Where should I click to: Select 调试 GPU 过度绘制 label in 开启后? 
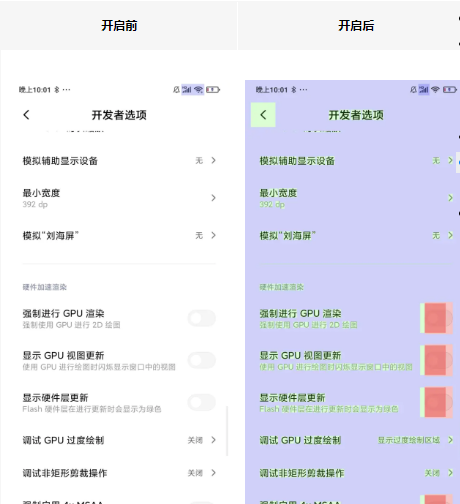300,440
